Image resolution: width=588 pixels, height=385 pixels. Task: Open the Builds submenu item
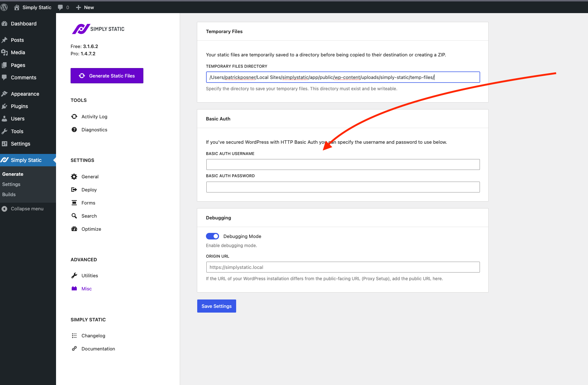pyautogui.click(x=9, y=195)
